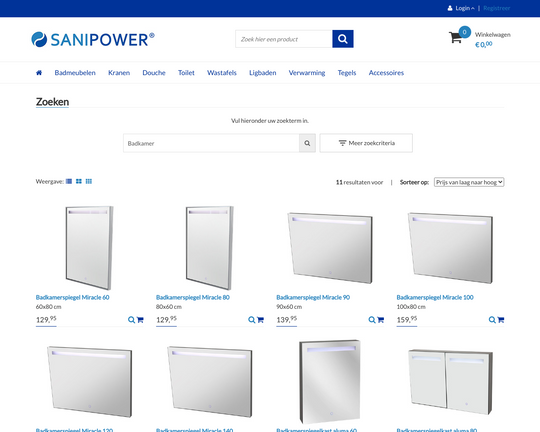Focus the Badkamer search term field
Screen dimensions: 540x432
tap(211, 143)
